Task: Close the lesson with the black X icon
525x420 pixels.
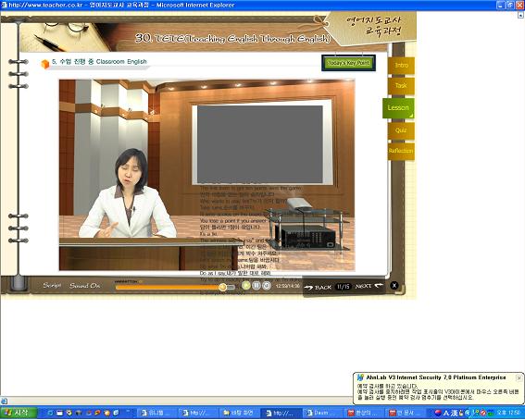Action: click(394, 286)
